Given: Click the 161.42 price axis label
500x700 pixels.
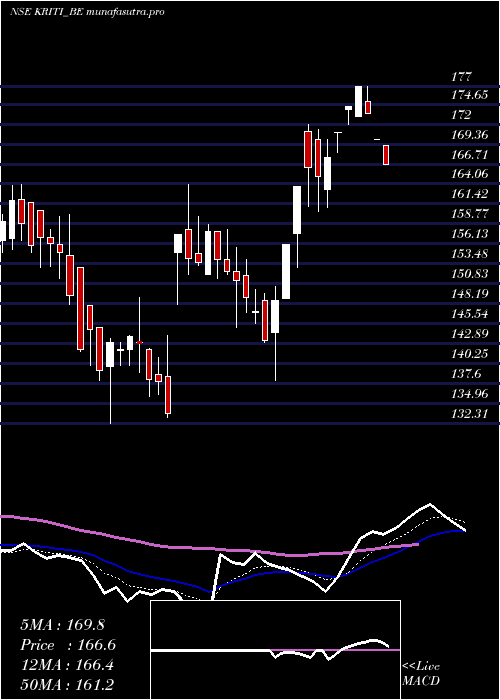Looking at the screenshot, I should pyautogui.click(x=469, y=194).
